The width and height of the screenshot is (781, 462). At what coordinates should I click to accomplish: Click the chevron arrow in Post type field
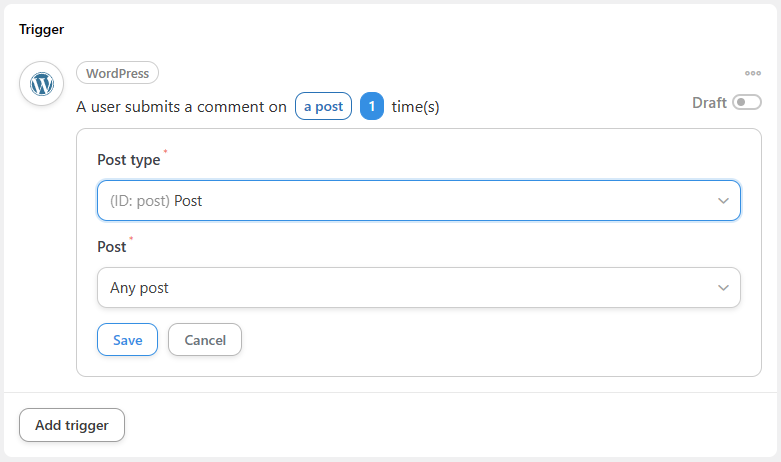coord(723,201)
